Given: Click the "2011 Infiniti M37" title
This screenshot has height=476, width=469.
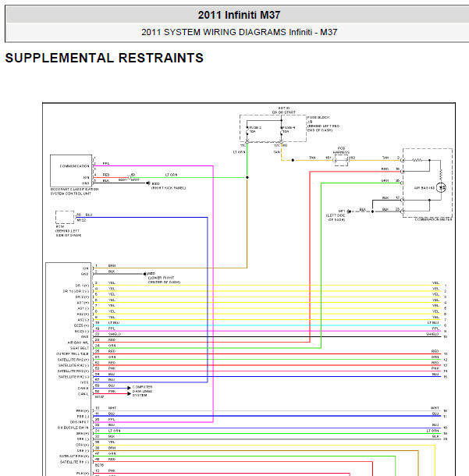Looking at the screenshot, I should [239, 15].
